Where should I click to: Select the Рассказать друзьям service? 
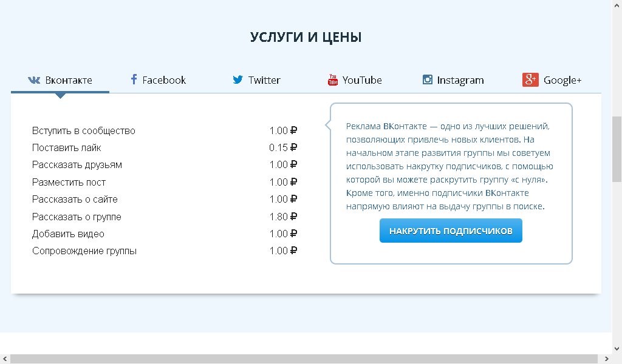pyautogui.click(x=77, y=165)
